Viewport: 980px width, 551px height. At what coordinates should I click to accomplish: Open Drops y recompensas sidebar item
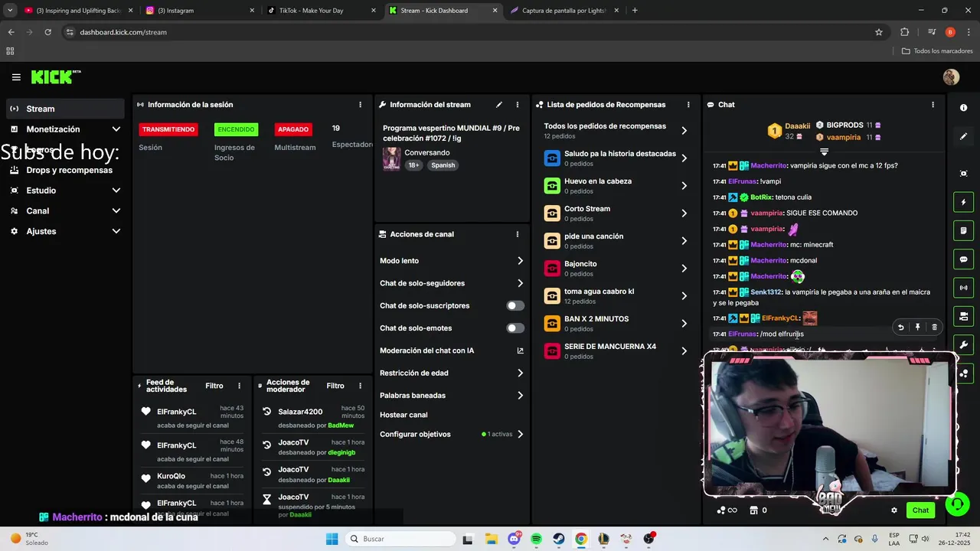pyautogui.click(x=64, y=170)
